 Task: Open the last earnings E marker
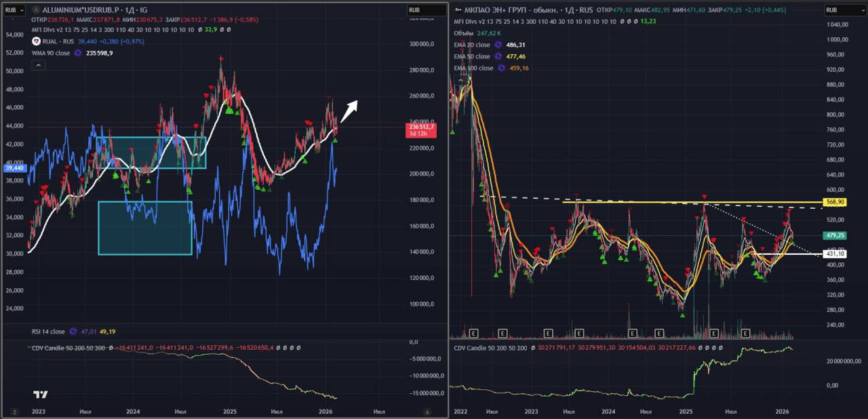point(745,333)
